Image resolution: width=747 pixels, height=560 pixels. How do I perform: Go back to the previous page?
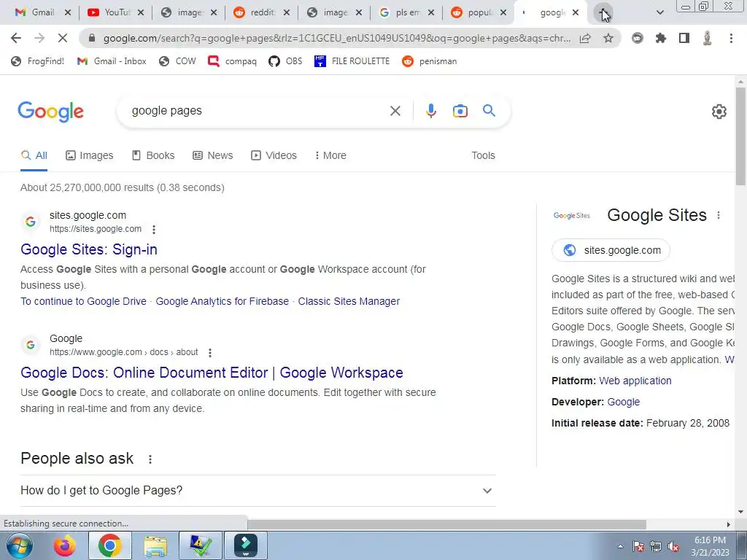(16, 38)
